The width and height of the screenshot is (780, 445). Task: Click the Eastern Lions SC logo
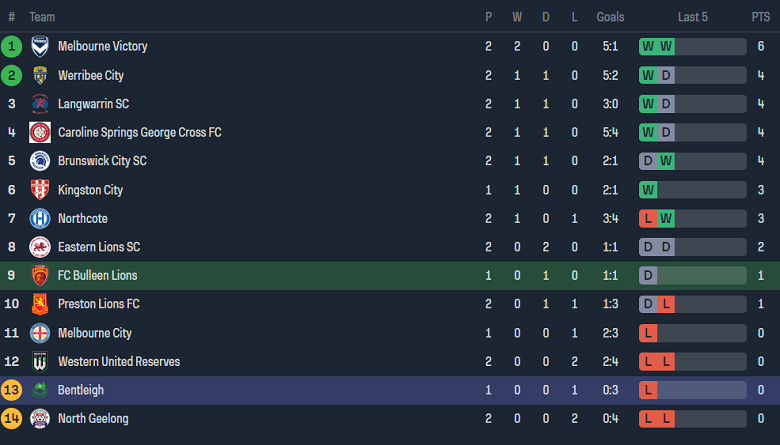(40, 247)
